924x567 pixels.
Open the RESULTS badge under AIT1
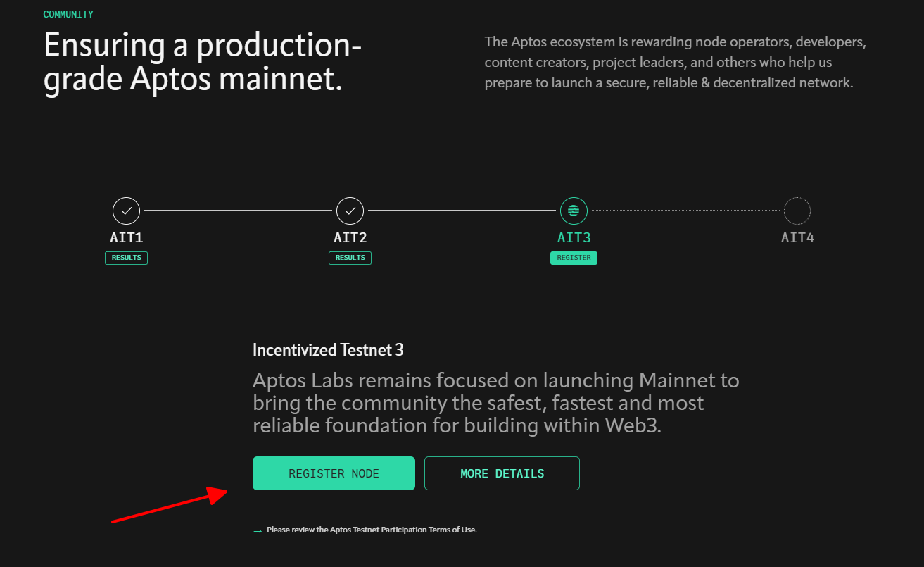(127, 258)
